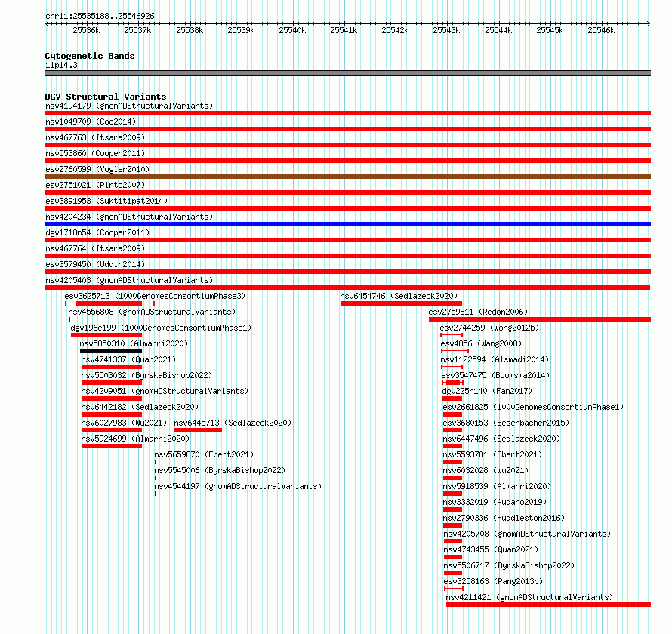Screen dimensions: 672x634
Task: Click the Cytogenetic Bands track title
Action: pos(90,56)
